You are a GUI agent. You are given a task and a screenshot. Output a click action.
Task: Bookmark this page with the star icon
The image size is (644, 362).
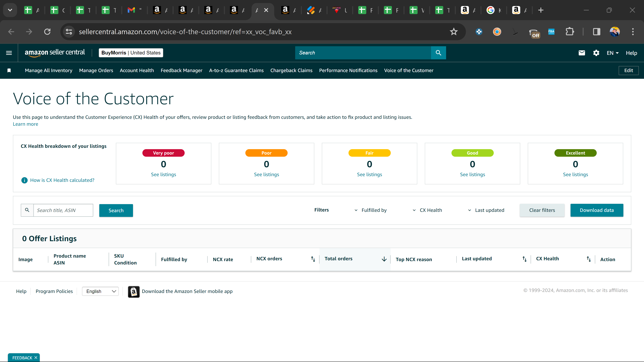[453, 32]
